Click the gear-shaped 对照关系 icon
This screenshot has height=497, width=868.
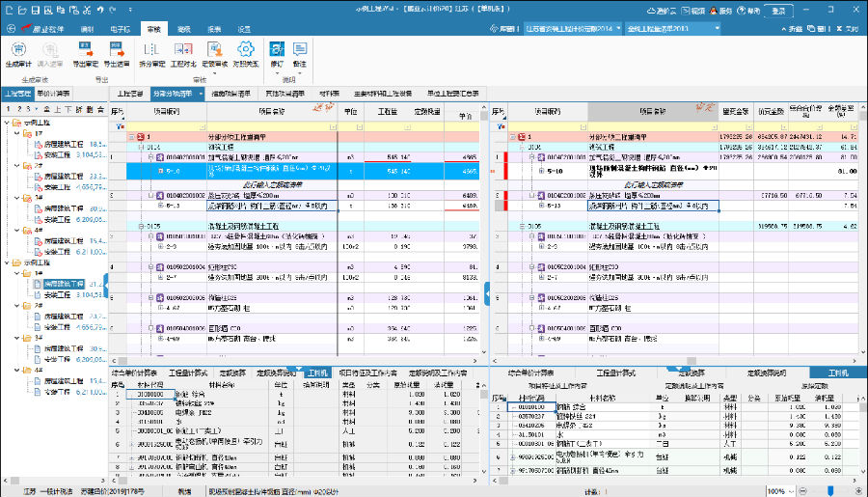pos(246,52)
